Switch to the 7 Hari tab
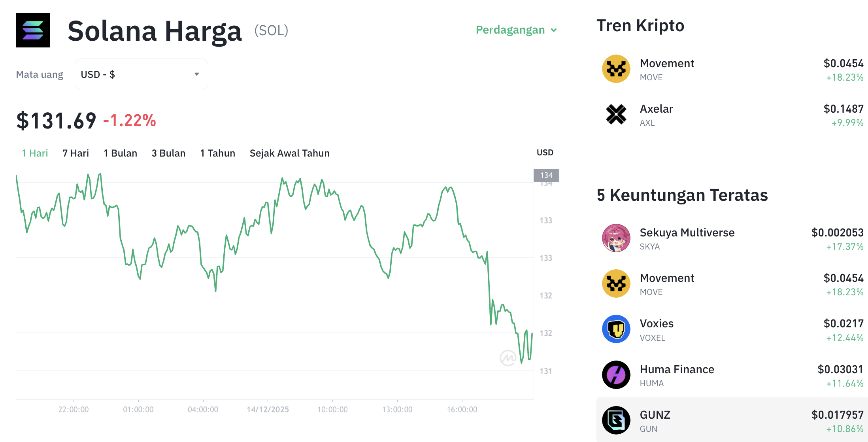868x442 pixels. (x=75, y=153)
